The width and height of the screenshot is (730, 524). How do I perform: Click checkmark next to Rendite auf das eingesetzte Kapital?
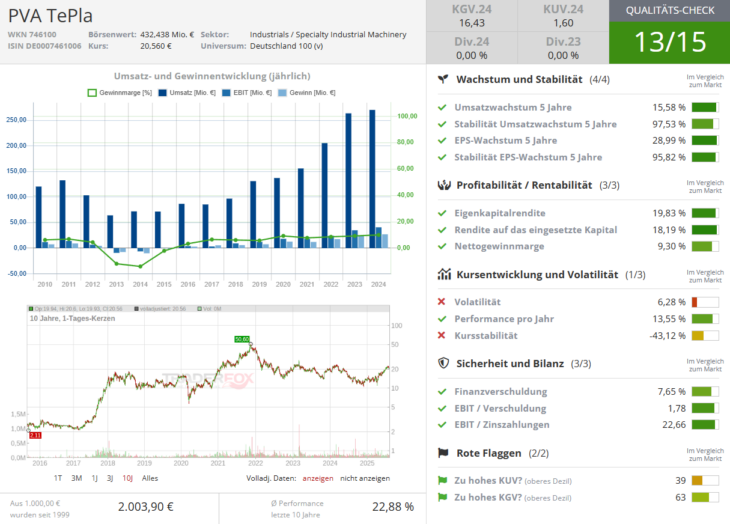pyautogui.click(x=442, y=230)
